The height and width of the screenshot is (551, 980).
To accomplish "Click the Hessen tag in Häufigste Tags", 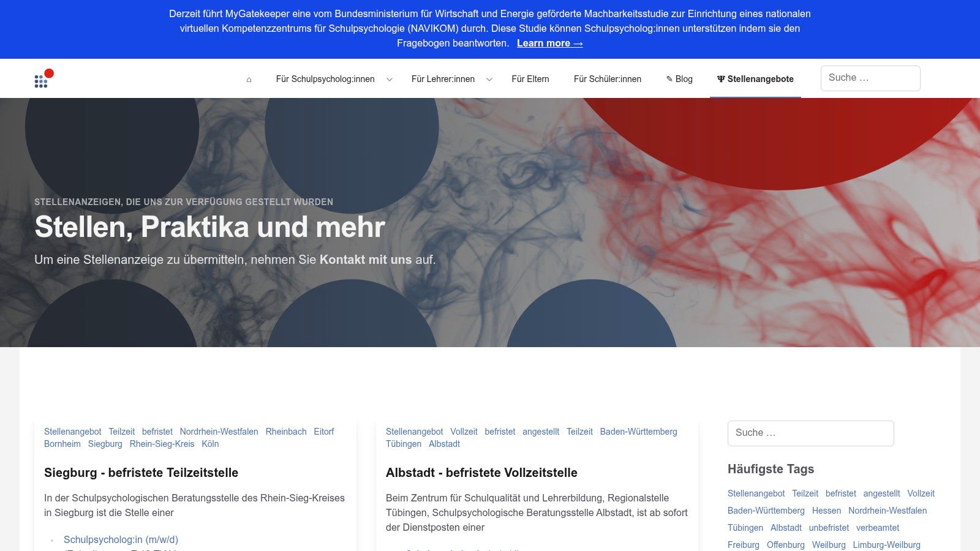I will (x=826, y=511).
